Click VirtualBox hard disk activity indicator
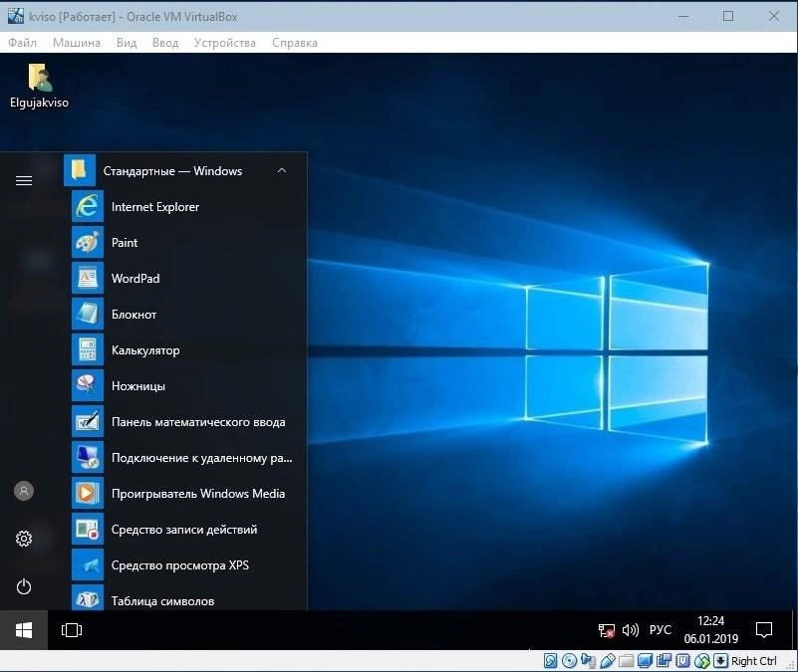 pyautogui.click(x=551, y=661)
